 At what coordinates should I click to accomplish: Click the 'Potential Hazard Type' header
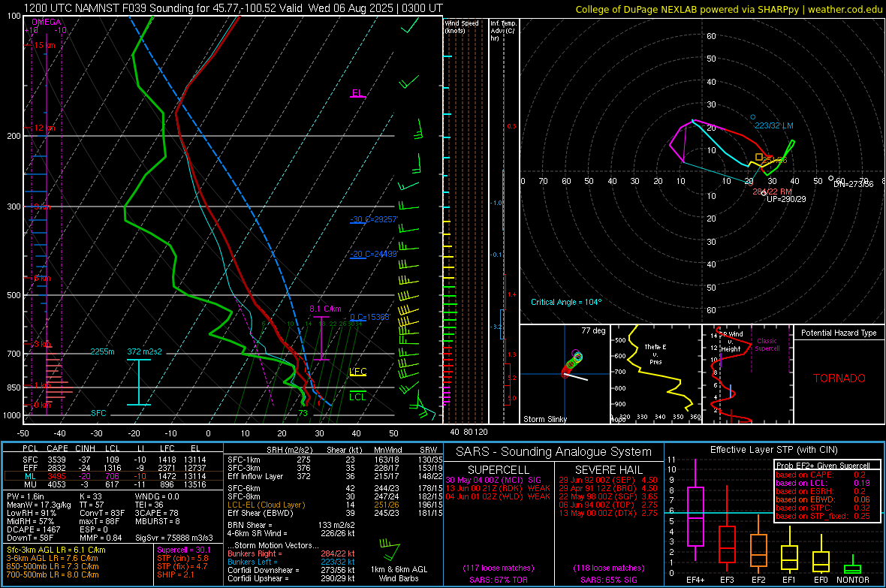pyautogui.click(x=839, y=333)
